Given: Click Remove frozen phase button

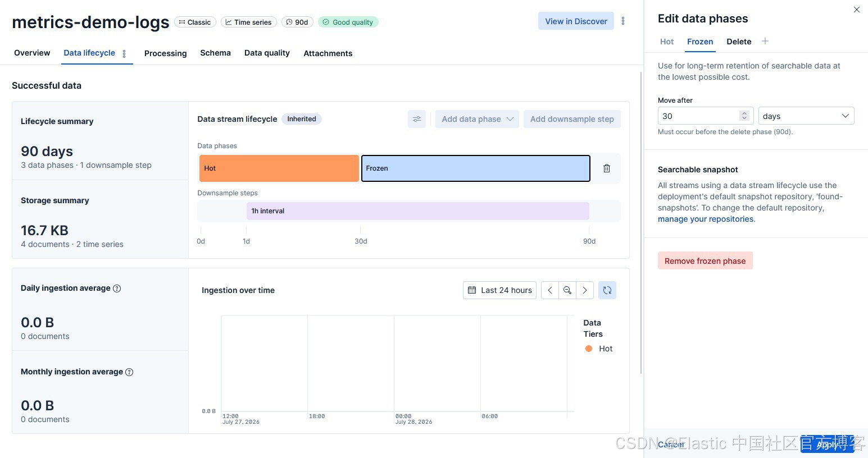Looking at the screenshot, I should [x=705, y=261].
